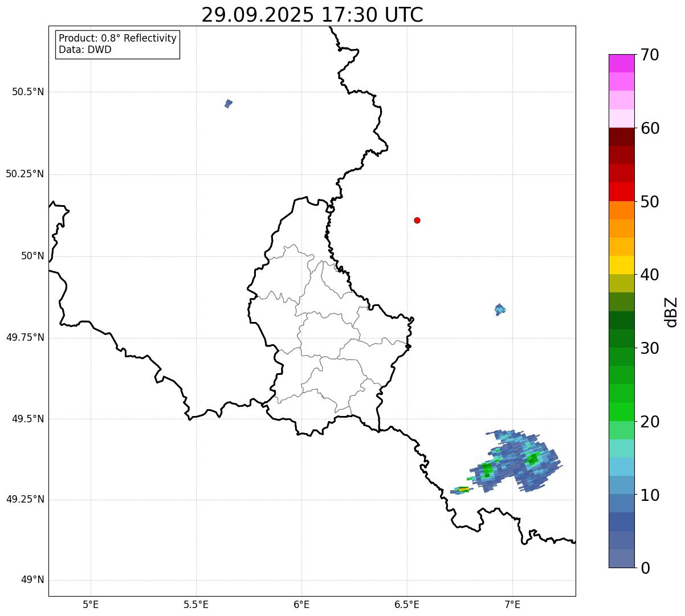Click the title "29.09.2025 17:30 UTC"
685x616 pixels.
click(312, 15)
